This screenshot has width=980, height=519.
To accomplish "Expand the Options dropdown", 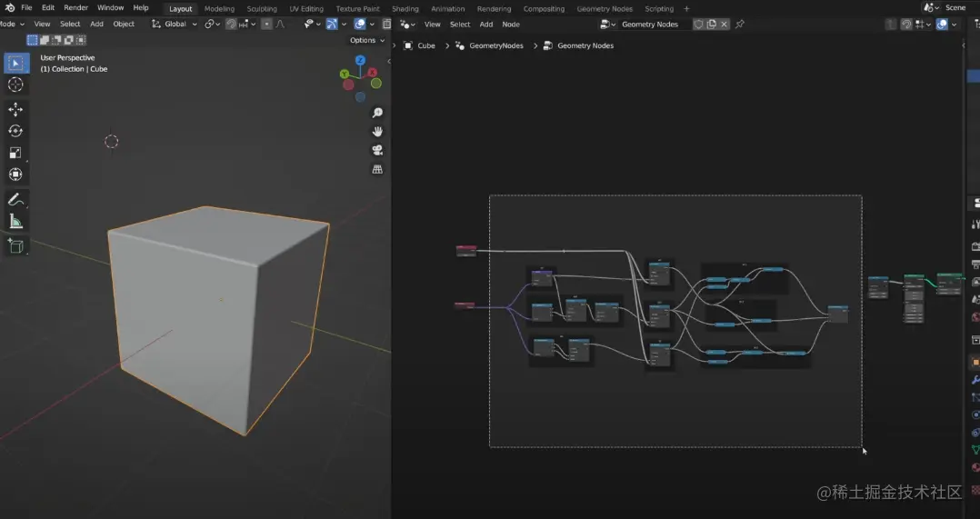I will click(x=367, y=40).
